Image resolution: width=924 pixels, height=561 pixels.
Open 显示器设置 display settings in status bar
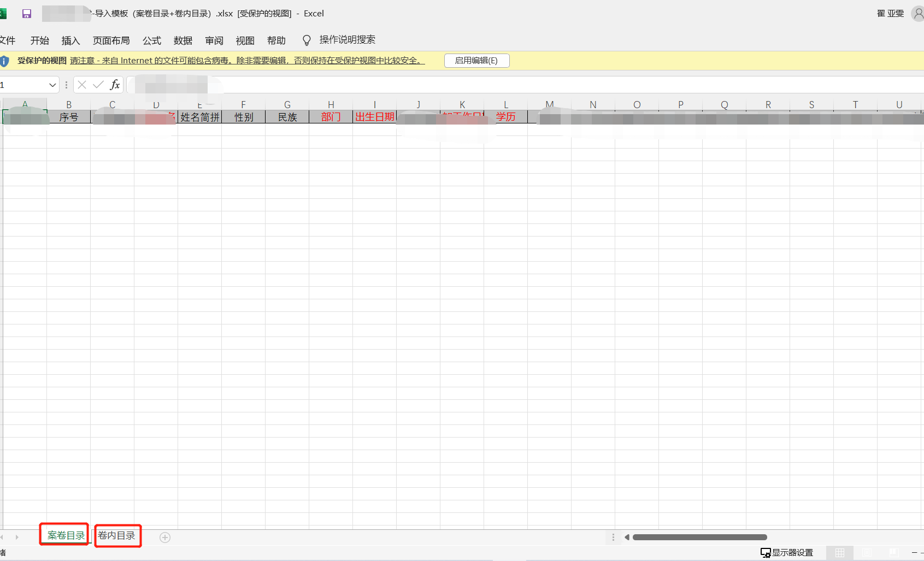point(787,553)
